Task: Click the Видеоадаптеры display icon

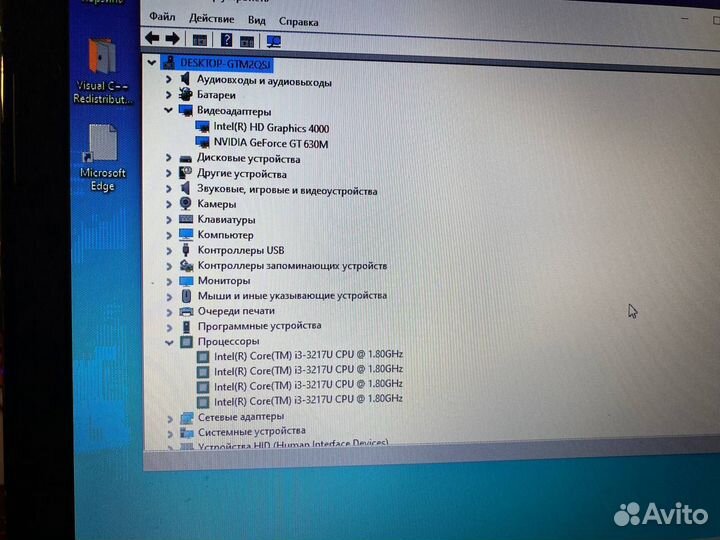Action: coord(186,110)
